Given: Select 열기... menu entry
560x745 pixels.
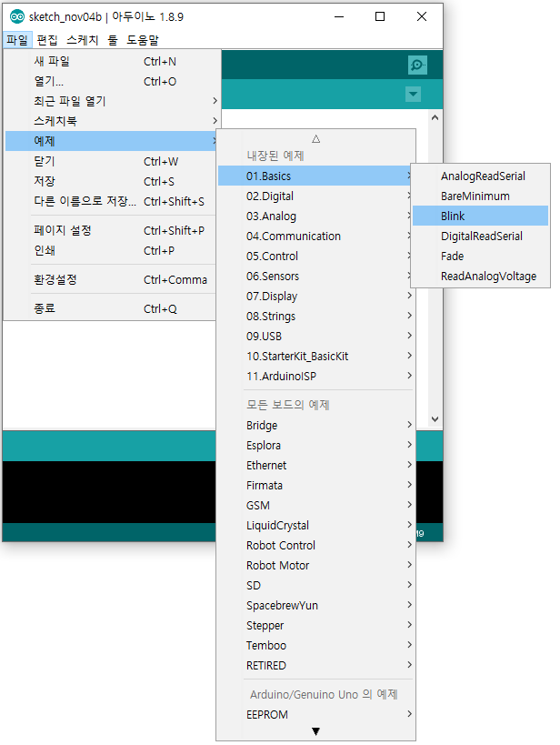Looking at the screenshot, I should point(113,81).
